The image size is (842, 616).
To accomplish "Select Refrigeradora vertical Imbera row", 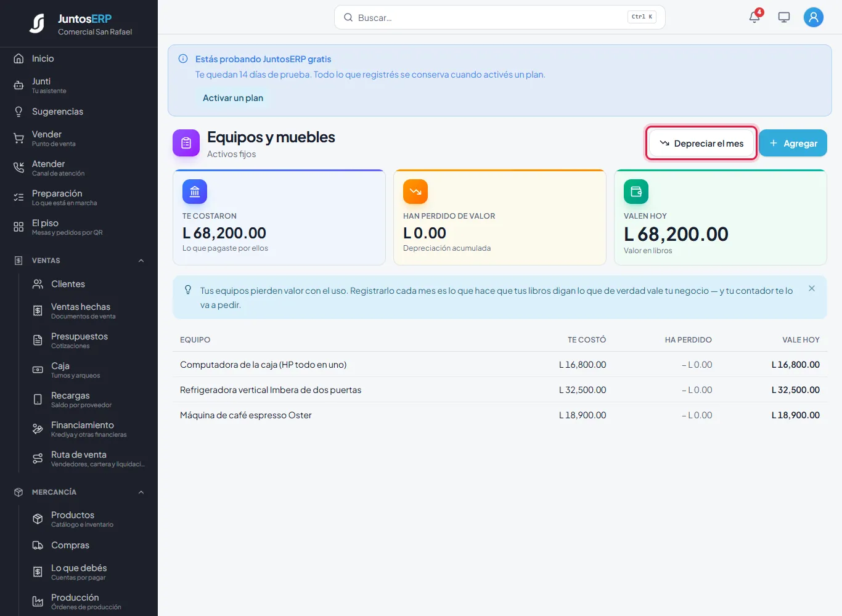I will (500, 390).
